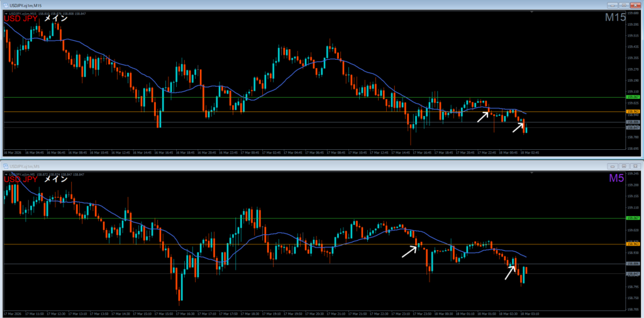Click 16 Mar 2026 on M15 time axis
Screen dimensions: 644x318
click(x=11, y=152)
